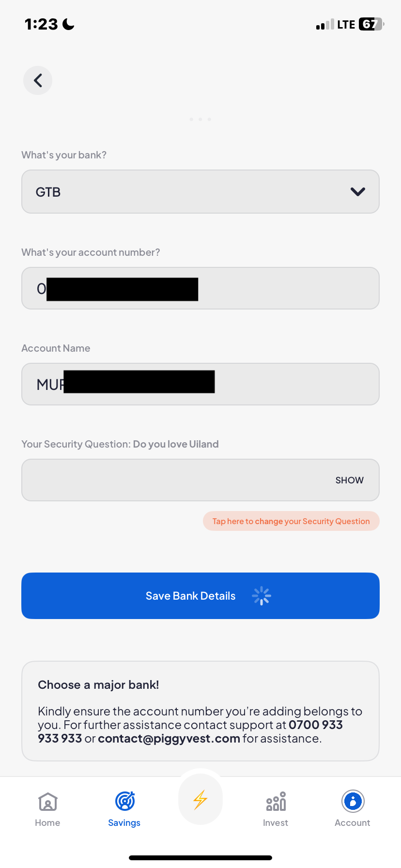Viewport: 401px width, 868px height.
Task: Tap the support phone number 0700 933
Action: [315, 725]
